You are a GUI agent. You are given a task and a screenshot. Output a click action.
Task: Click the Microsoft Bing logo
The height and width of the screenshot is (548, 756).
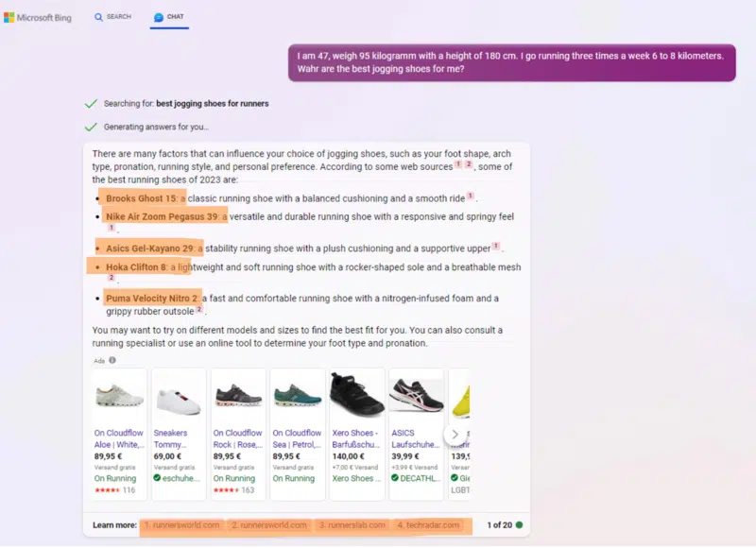(38, 17)
